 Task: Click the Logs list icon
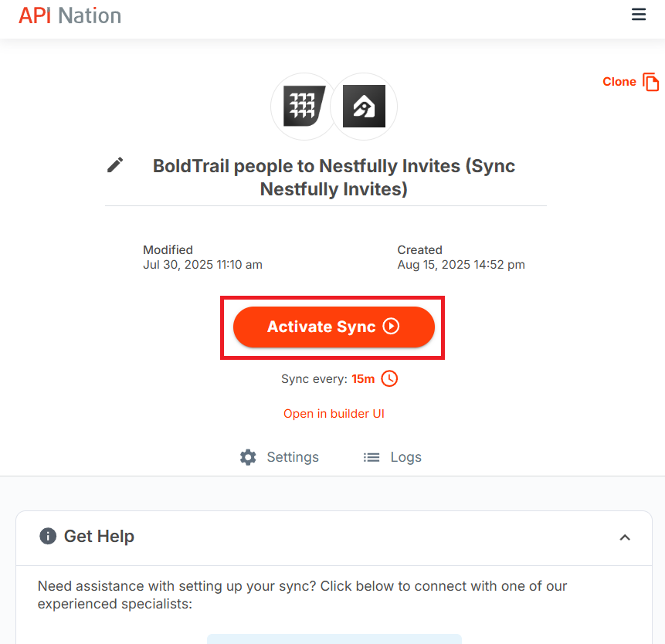click(x=372, y=457)
